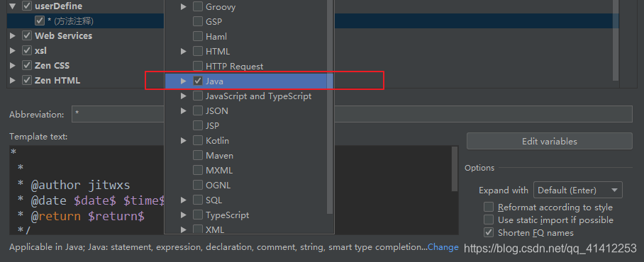This screenshot has width=644, height=262.
Task: Enable the HTTP Request context checkbox
Action: (198, 66)
